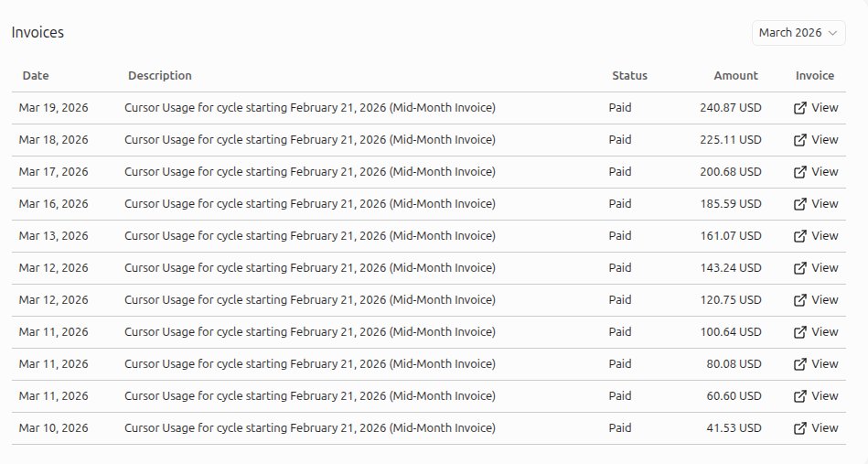Click the Paid status on Mar 13 row
Screen dimensions: 868x464
pos(620,236)
